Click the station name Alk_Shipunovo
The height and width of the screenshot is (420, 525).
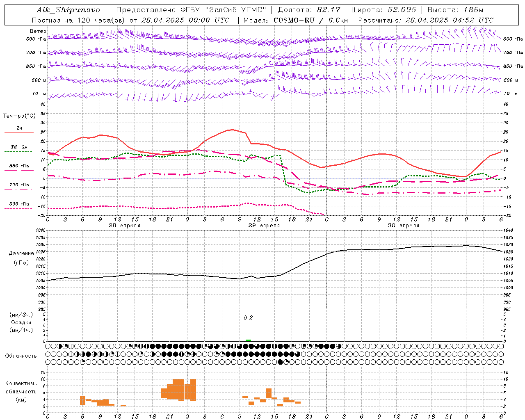pyautogui.click(x=68, y=10)
